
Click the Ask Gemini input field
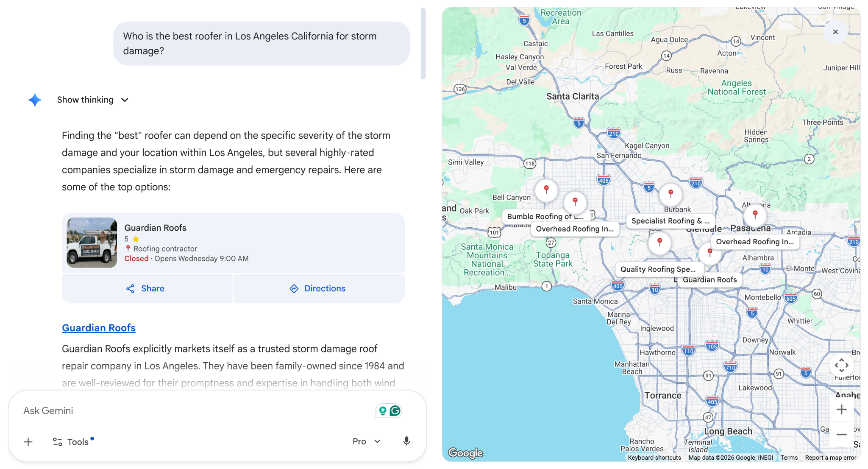[x=170, y=410]
